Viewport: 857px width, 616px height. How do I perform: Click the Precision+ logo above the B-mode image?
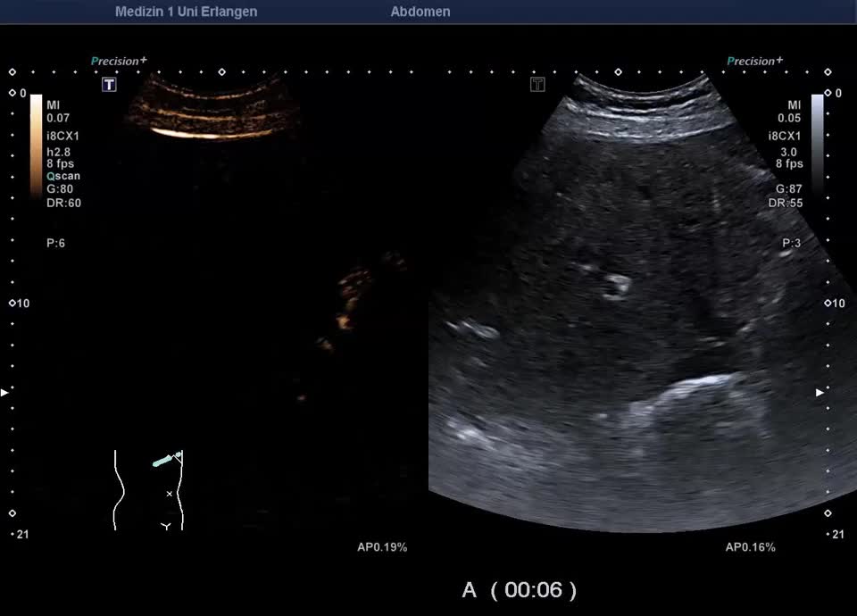(x=754, y=62)
